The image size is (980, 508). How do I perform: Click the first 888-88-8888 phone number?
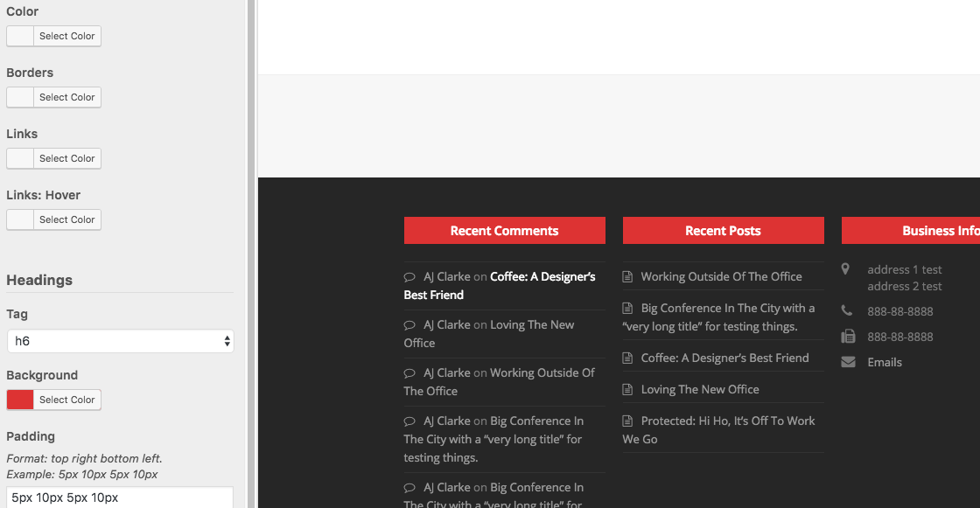pyautogui.click(x=900, y=311)
